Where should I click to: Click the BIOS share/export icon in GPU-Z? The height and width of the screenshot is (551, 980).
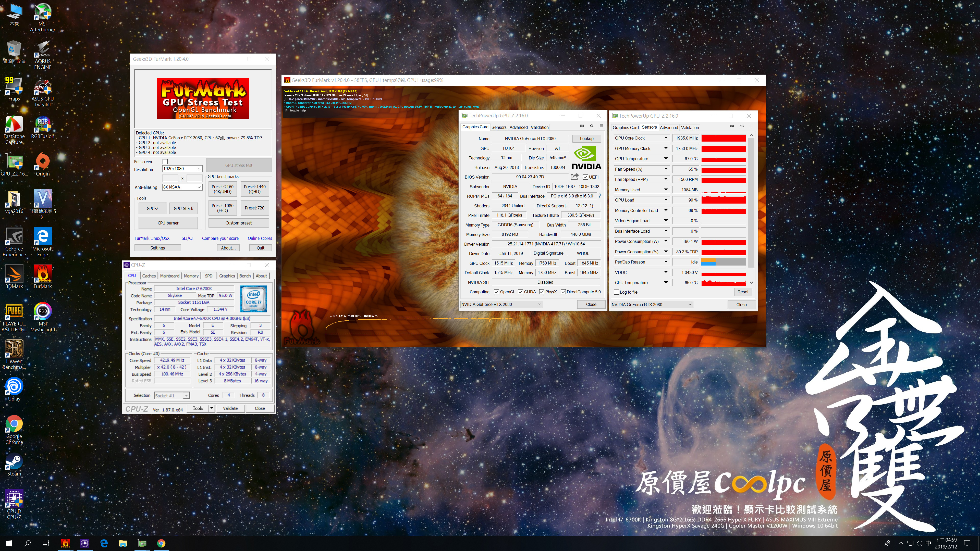click(x=574, y=177)
